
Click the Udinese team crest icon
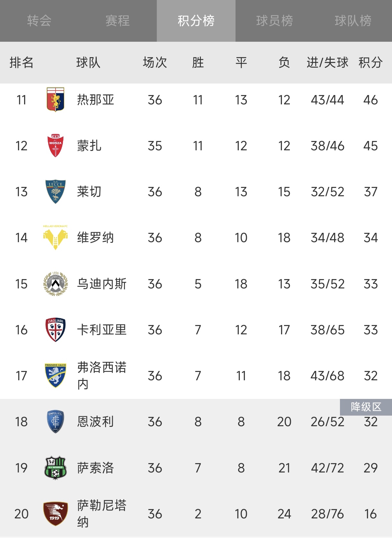click(55, 284)
